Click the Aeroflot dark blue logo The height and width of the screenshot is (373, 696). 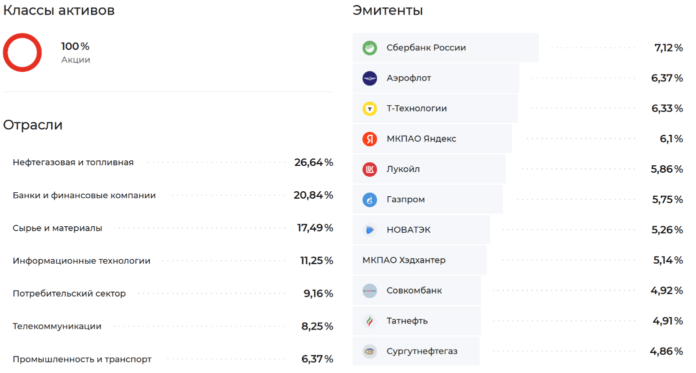point(370,78)
